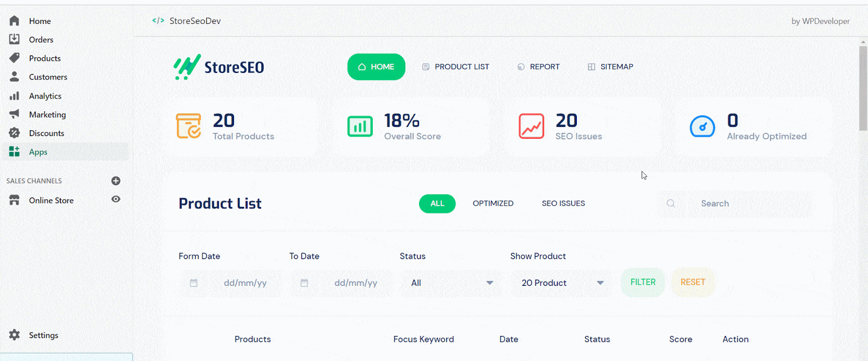The image size is (868, 361).
Task: Click the SALES CHANNELS heading
Action: 34,181
